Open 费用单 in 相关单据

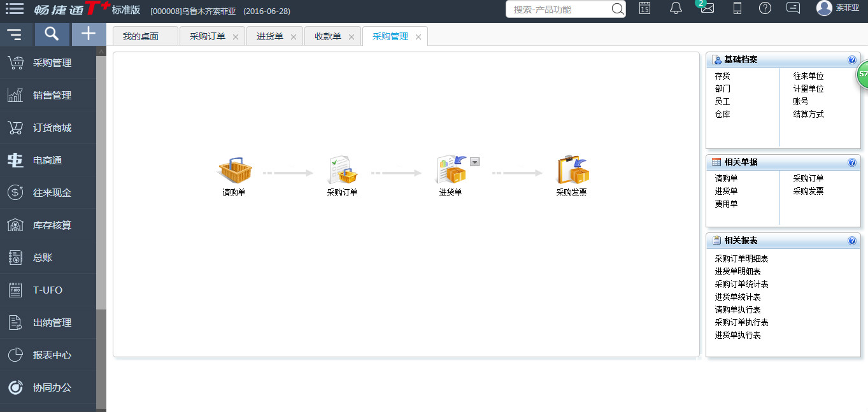726,204
